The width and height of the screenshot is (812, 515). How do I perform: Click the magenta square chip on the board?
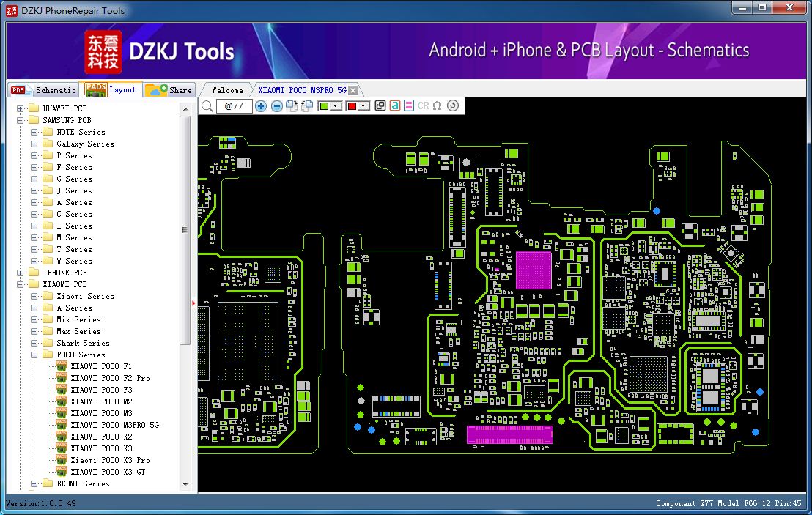pos(534,271)
